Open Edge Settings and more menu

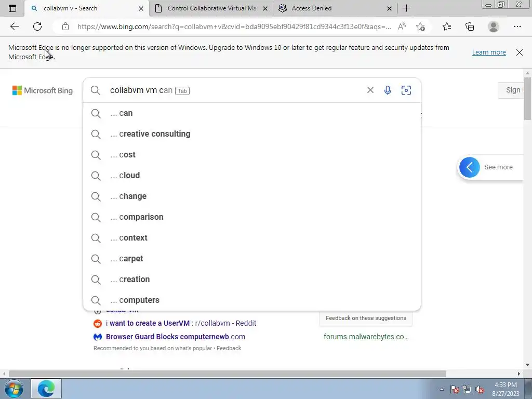[517, 26]
